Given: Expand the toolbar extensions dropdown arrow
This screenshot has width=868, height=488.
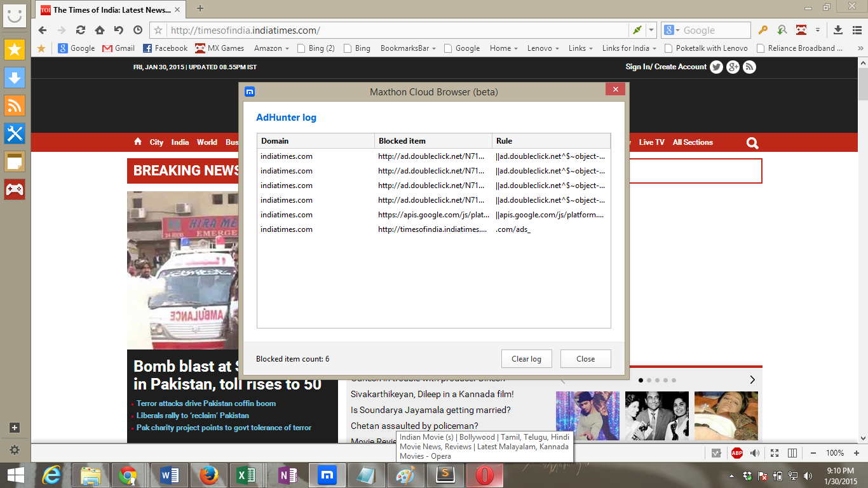Looking at the screenshot, I should (x=818, y=30).
